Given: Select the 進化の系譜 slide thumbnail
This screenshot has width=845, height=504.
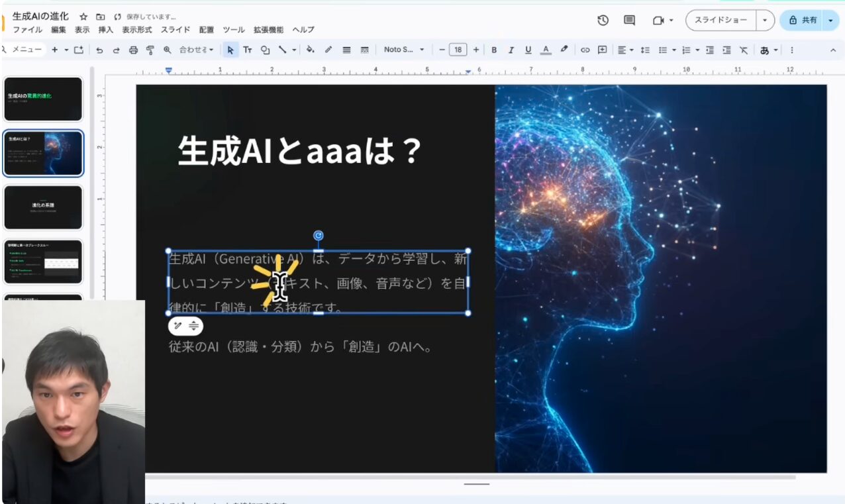Looking at the screenshot, I should click(44, 207).
